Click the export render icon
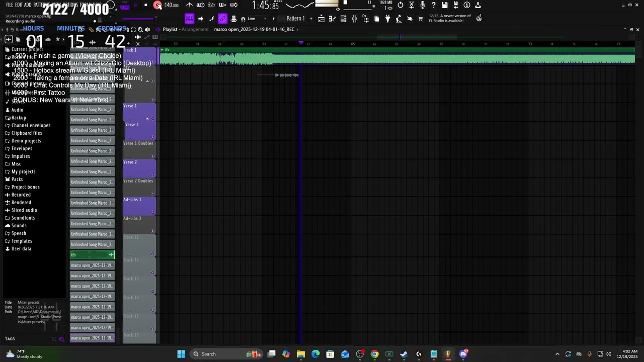The width and height of the screenshot is (644, 362). (478, 5)
